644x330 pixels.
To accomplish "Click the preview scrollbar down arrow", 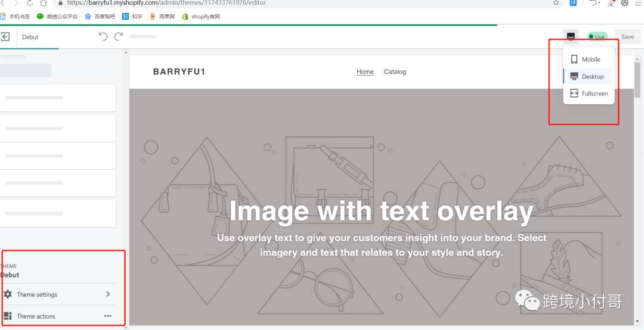I will 637,322.
